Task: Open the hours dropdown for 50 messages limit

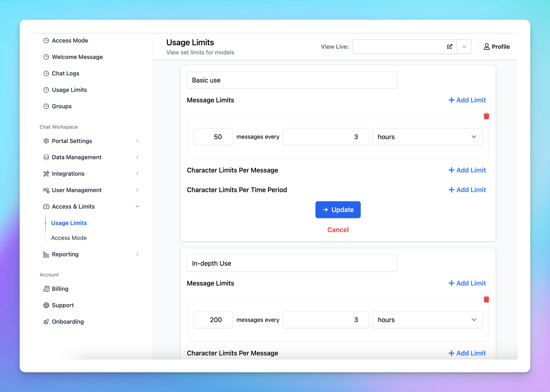Action: click(x=428, y=137)
